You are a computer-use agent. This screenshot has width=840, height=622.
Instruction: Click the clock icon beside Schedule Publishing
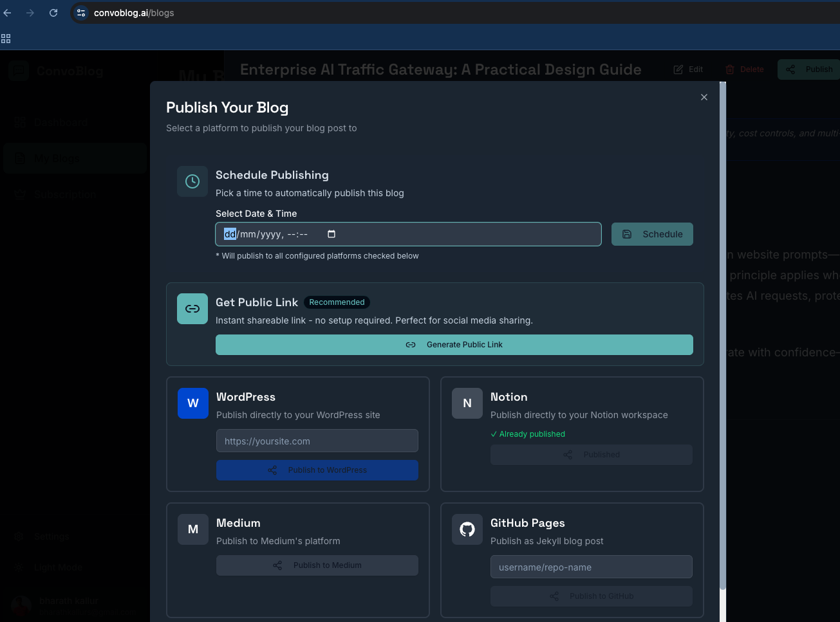coord(192,181)
